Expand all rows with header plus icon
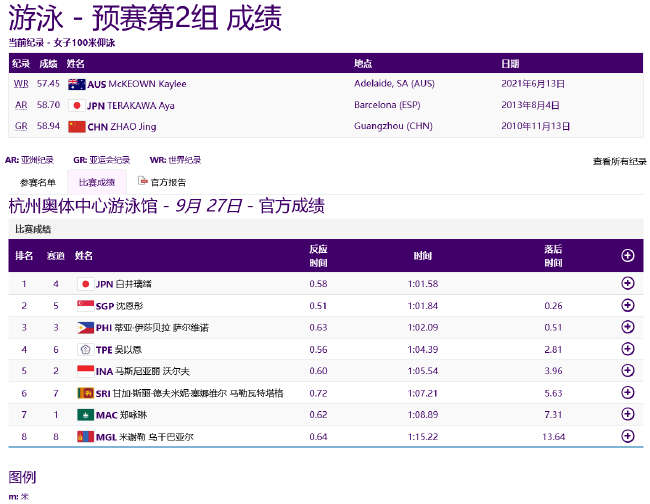Image resolution: width=650 pixels, height=504 pixels. click(x=628, y=256)
